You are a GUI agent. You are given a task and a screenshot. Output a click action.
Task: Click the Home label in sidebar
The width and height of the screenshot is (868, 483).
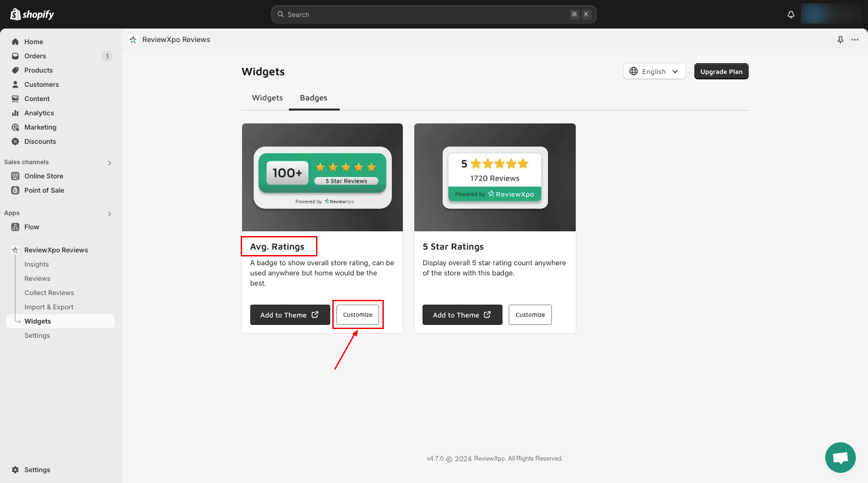click(x=34, y=42)
